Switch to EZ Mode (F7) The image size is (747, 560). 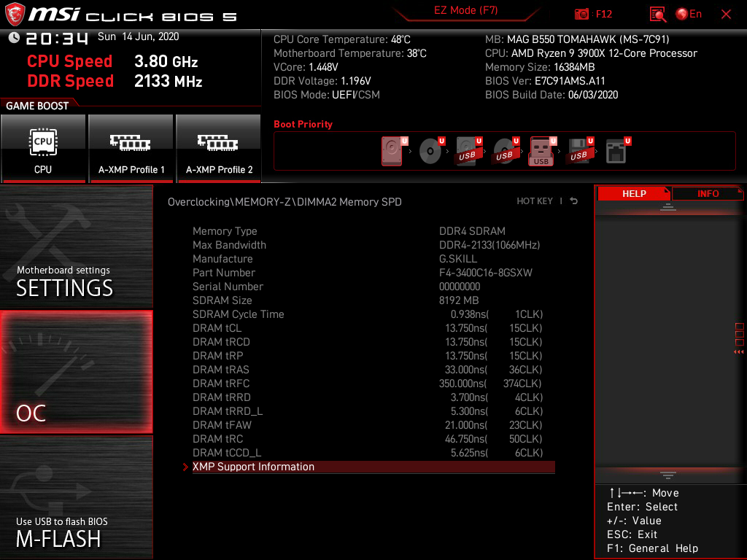pos(466,10)
